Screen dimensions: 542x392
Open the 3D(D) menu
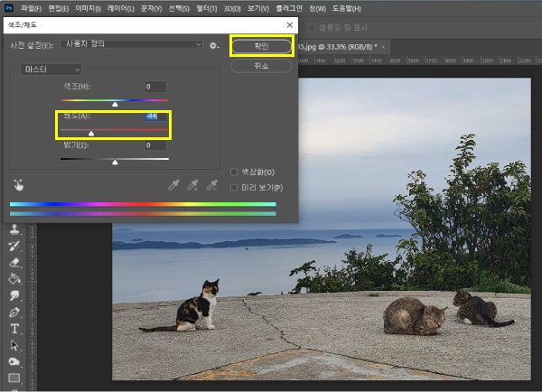[x=232, y=8]
